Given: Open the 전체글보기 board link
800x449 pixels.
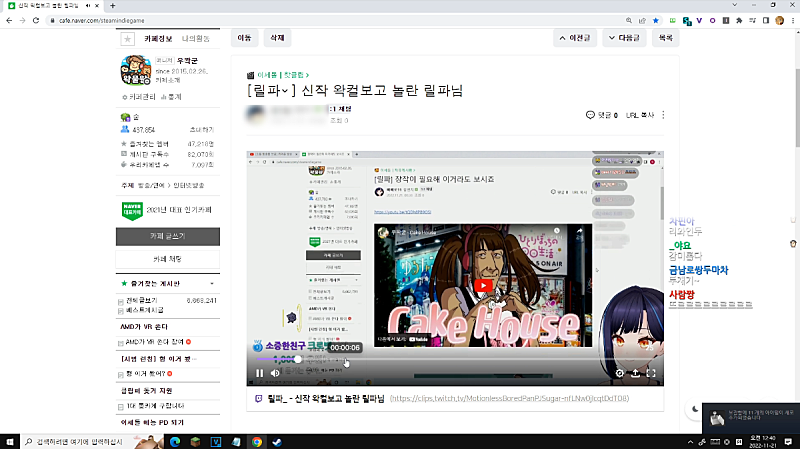Looking at the screenshot, I should click(142, 301).
